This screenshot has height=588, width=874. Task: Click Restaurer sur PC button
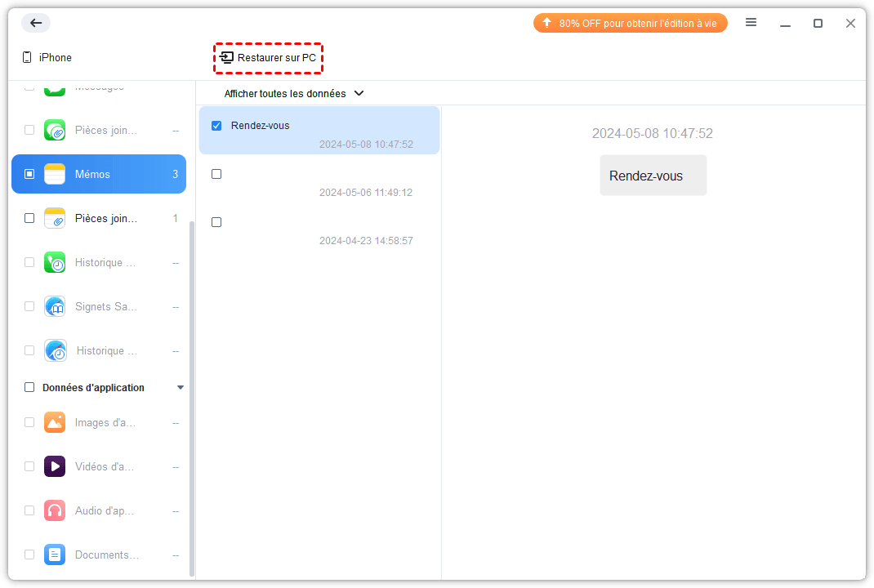pyautogui.click(x=269, y=58)
